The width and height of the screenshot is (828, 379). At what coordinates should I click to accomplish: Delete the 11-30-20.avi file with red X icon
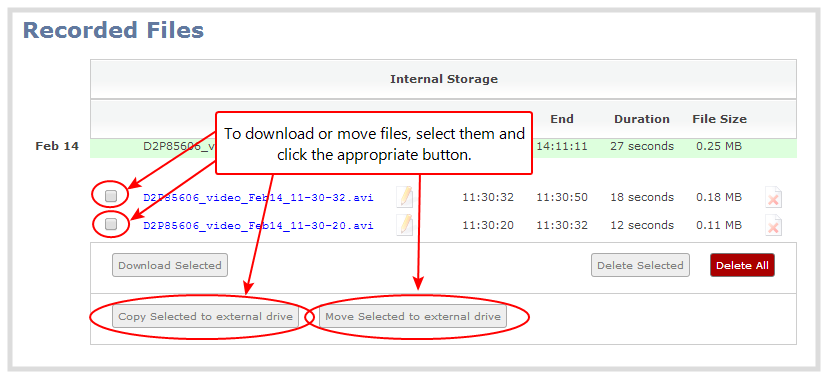pyautogui.click(x=774, y=226)
